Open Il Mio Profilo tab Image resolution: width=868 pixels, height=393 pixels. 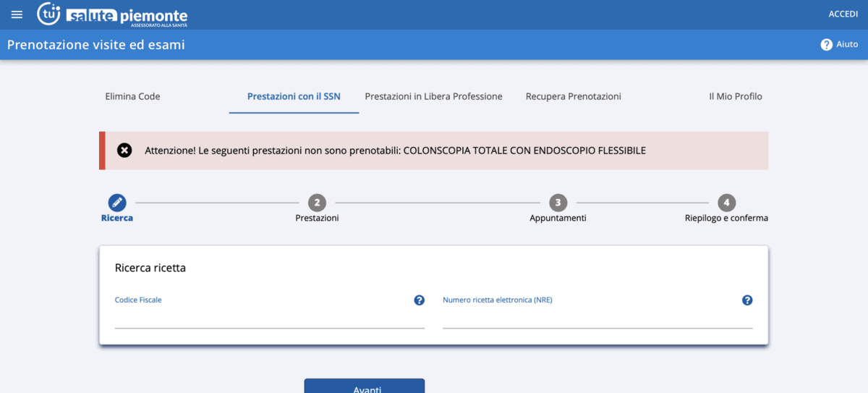tap(735, 96)
